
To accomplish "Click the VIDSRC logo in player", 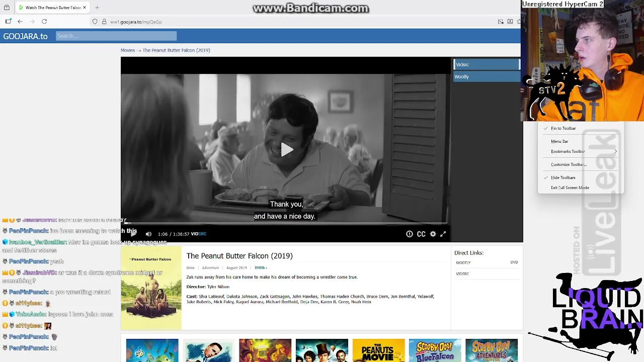I will (199, 234).
